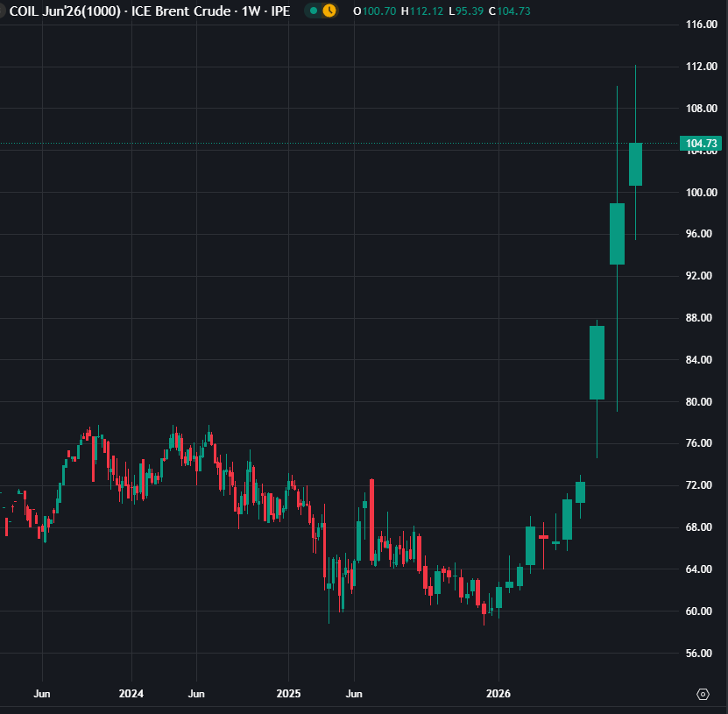This screenshot has width=728, height=714.
Task: Click the open value 100.70
Action: coord(378,11)
